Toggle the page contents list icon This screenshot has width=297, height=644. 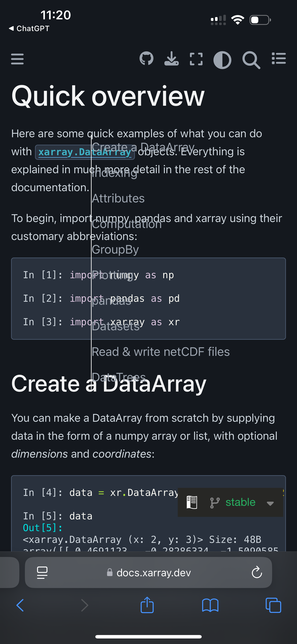[279, 59]
